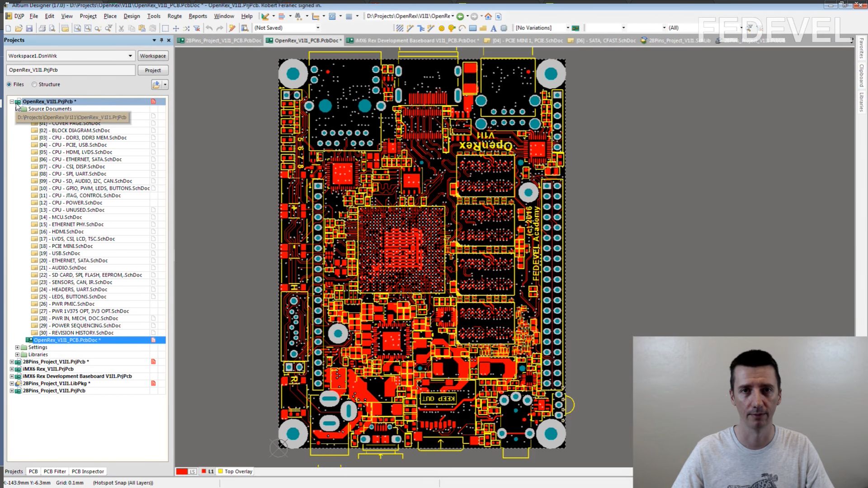This screenshot has height=488, width=868.
Task: Open the No Variations dropdown
Action: (568, 28)
